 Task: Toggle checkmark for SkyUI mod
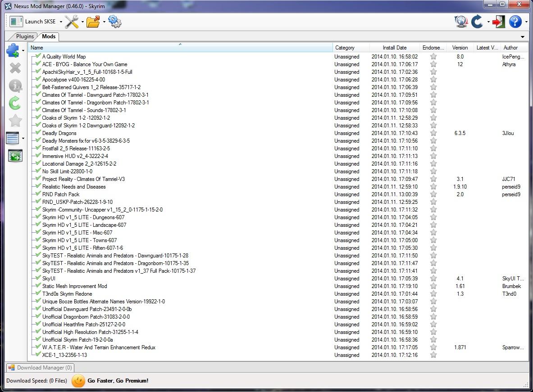(38, 278)
